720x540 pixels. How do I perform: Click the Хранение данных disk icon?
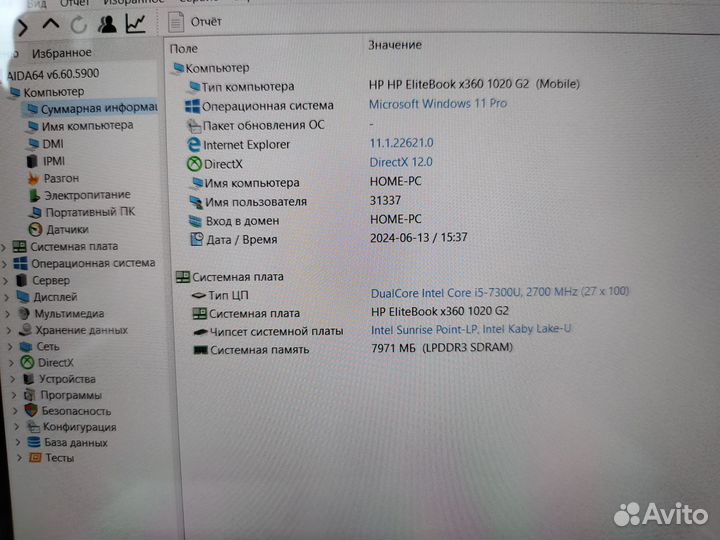tap(26, 330)
